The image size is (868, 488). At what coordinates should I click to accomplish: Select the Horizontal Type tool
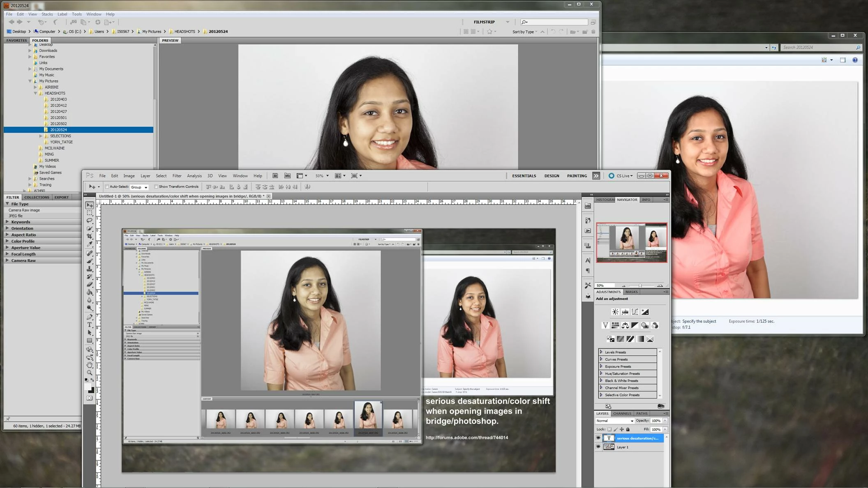pyautogui.click(x=90, y=325)
